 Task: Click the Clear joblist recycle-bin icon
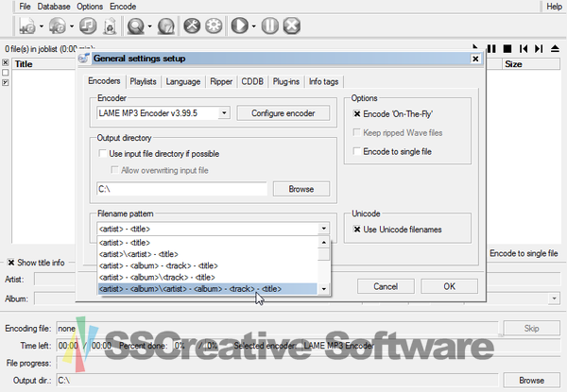110,26
